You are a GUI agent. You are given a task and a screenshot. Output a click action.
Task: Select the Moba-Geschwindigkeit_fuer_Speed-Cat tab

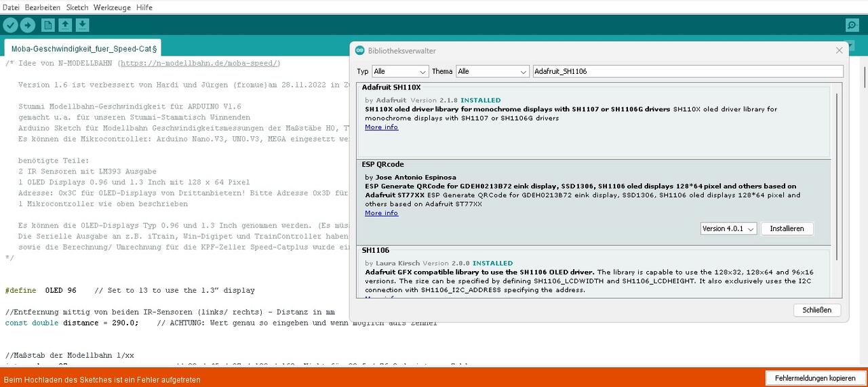(x=83, y=49)
